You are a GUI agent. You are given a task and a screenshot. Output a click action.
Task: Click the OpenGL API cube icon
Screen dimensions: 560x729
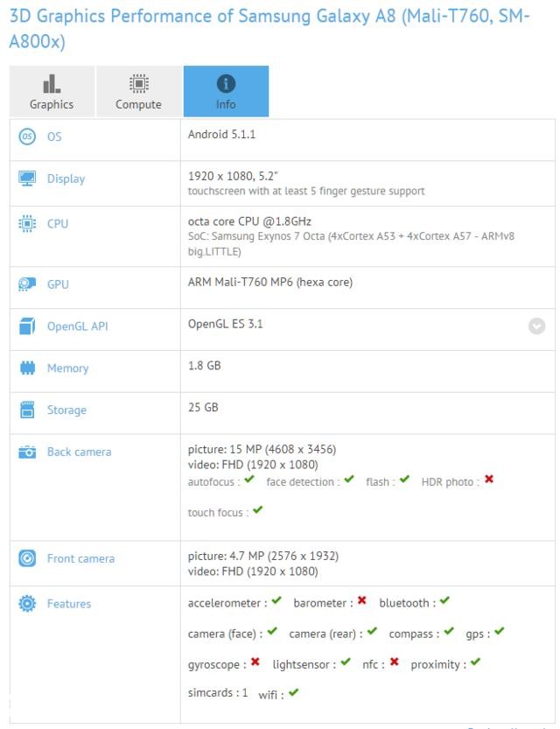coord(27,326)
